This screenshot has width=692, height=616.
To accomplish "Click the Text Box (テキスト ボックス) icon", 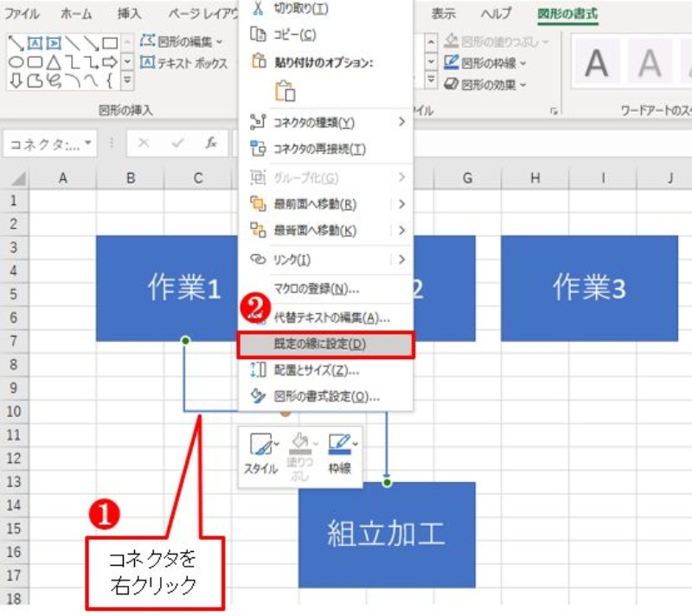I will click(x=148, y=63).
